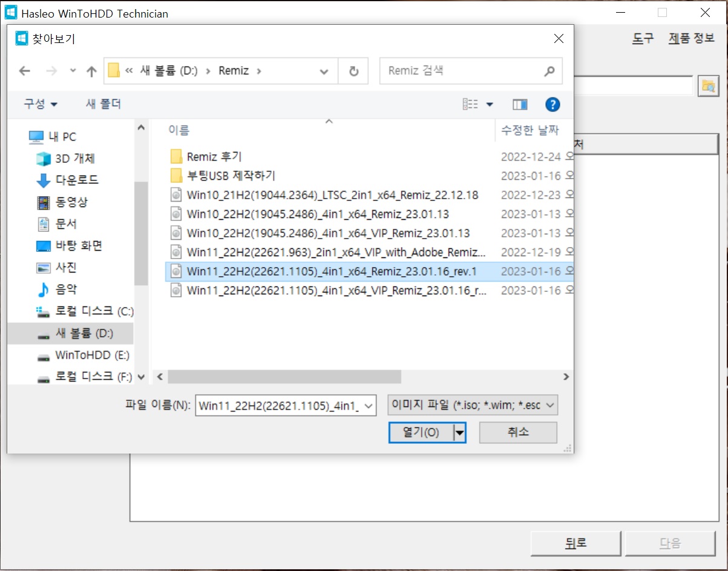The width and height of the screenshot is (728, 571).
Task: Click the back navigation arrow
Action: pos(24,71)
